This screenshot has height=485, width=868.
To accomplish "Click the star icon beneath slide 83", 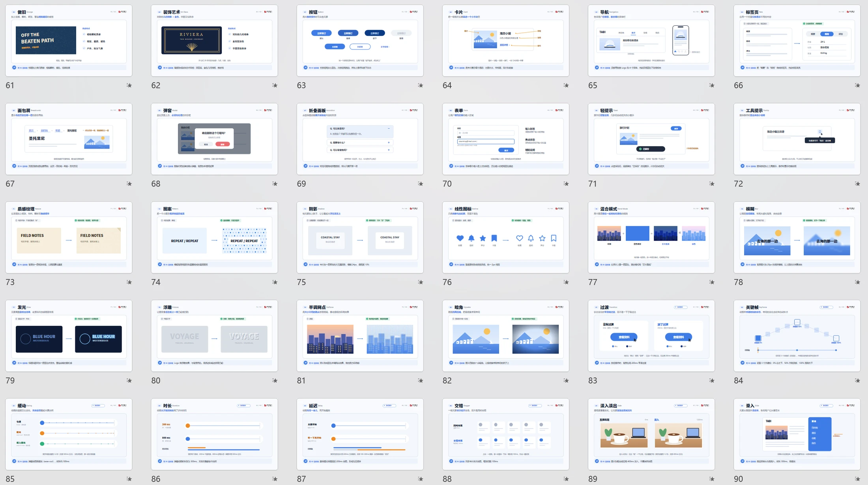I will pos(712,380).
